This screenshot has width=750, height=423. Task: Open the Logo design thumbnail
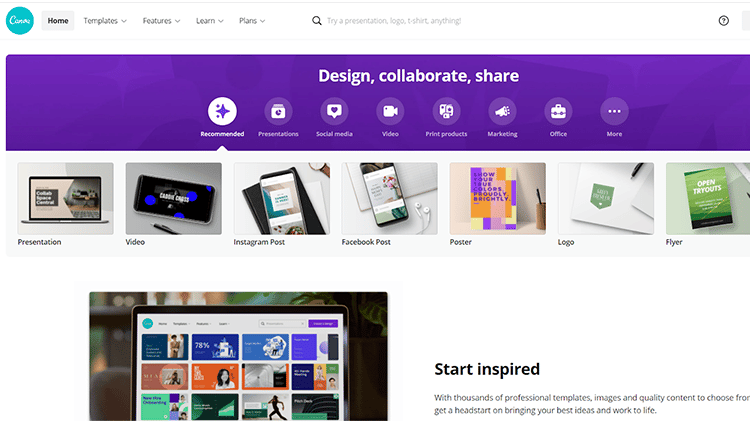tap(606, 199)
